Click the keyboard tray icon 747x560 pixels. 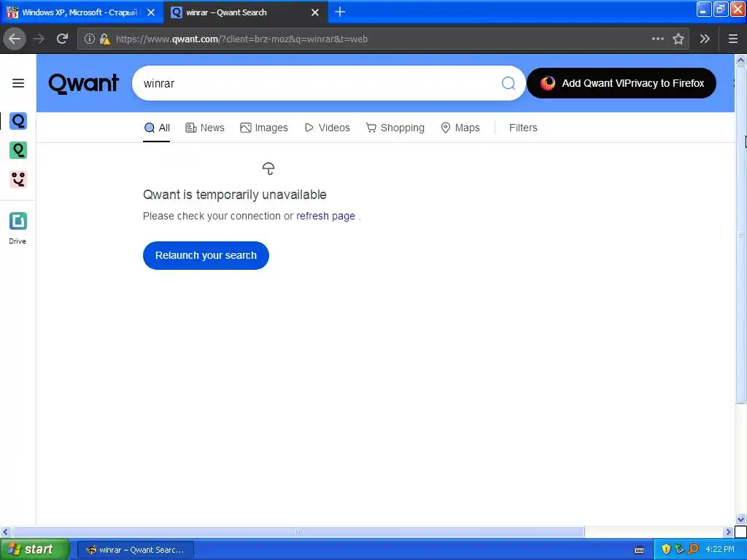click(x=639, y=550)
